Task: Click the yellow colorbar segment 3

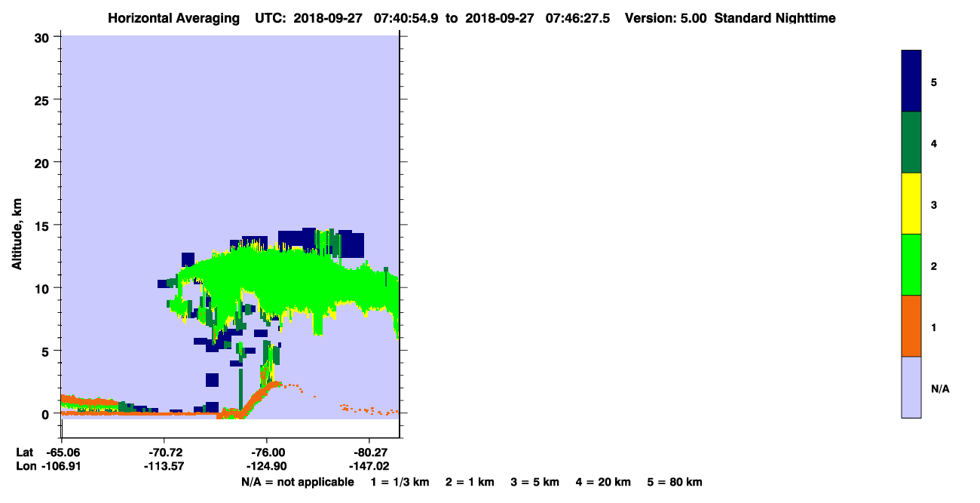Action: [911, 204]
